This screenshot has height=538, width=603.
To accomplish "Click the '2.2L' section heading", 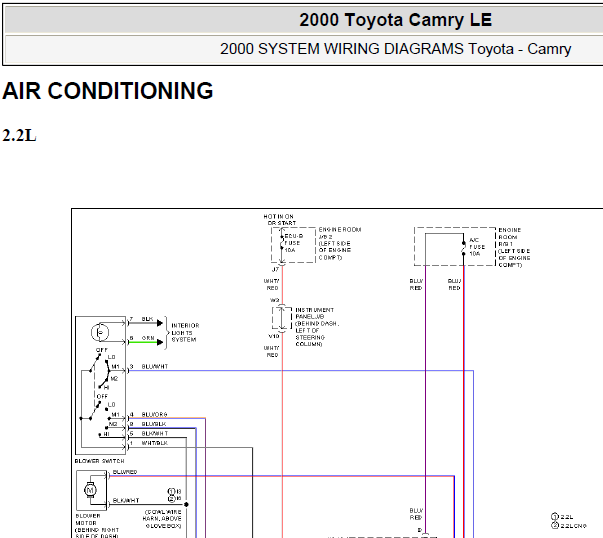I will tap(19, 136).
